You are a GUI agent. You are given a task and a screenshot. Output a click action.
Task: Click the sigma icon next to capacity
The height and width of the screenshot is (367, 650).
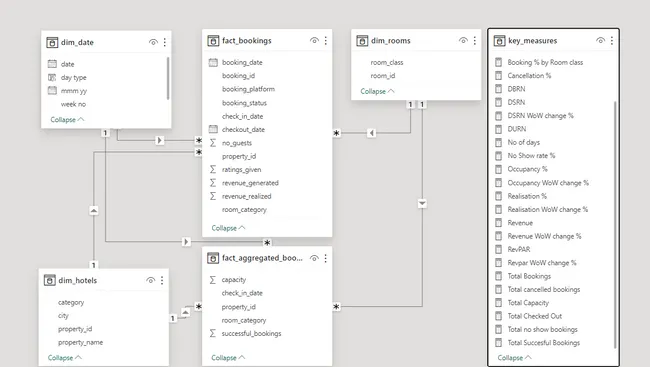213,280
